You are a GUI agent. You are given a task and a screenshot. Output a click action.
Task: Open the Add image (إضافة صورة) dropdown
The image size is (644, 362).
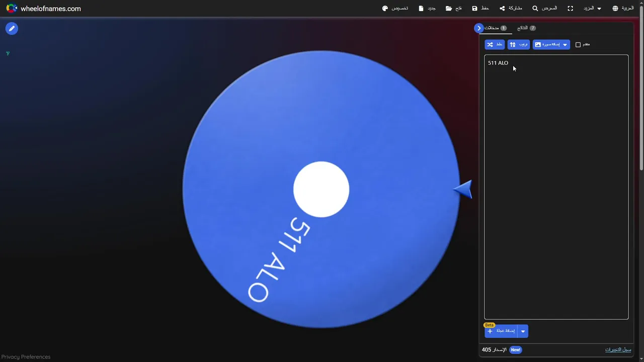point(551,45)
